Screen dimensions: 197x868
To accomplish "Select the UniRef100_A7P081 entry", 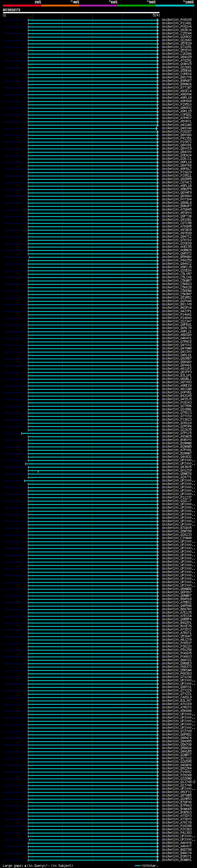I will 177,450.
